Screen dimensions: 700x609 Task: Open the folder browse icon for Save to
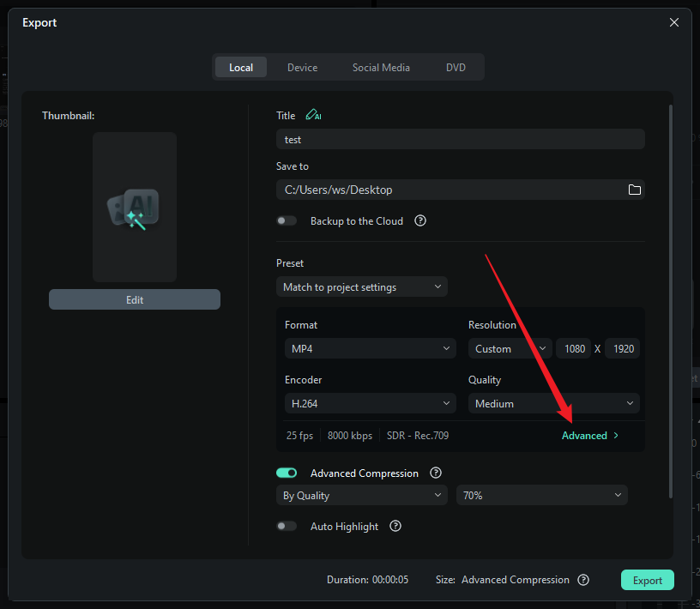coord(635,190)
